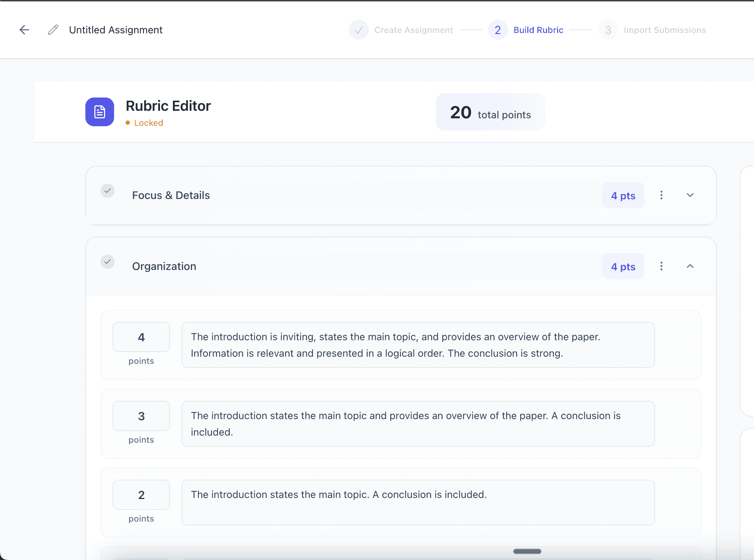
Task: Click the 3 points value box
Action: point(141,416)
